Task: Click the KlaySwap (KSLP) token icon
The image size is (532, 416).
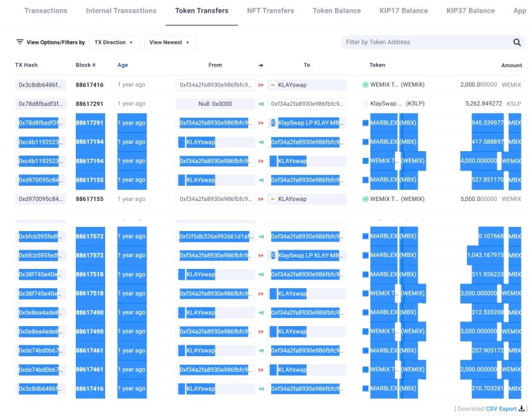Action: 365,104
